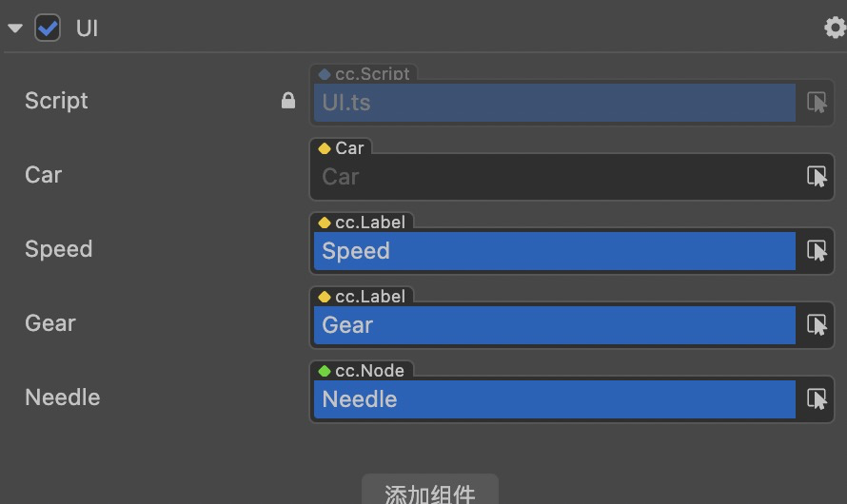Screen dimensions: 847x504
Task: Click the node picker icon for Car
Action: pyautogui.click(x=817, y=177)
